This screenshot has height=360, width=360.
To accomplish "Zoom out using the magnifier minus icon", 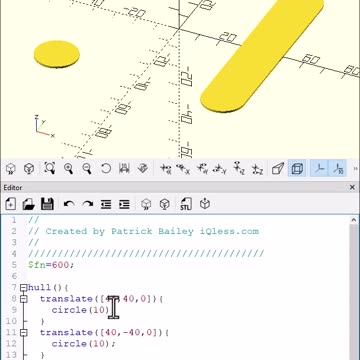I will click(x=87, y=168).
